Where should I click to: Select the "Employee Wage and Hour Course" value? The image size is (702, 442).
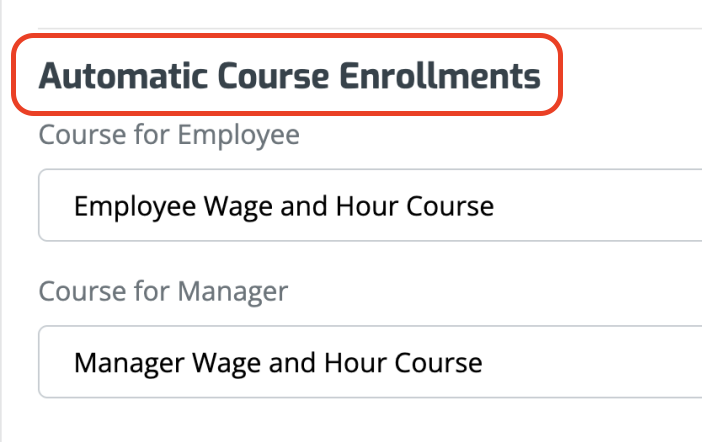coord(284,207)
